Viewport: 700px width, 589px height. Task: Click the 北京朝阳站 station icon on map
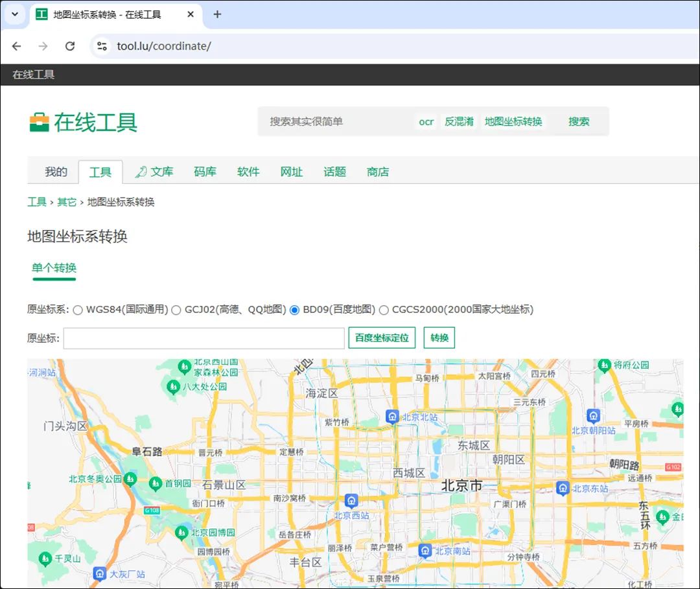(x=593, y=416)
